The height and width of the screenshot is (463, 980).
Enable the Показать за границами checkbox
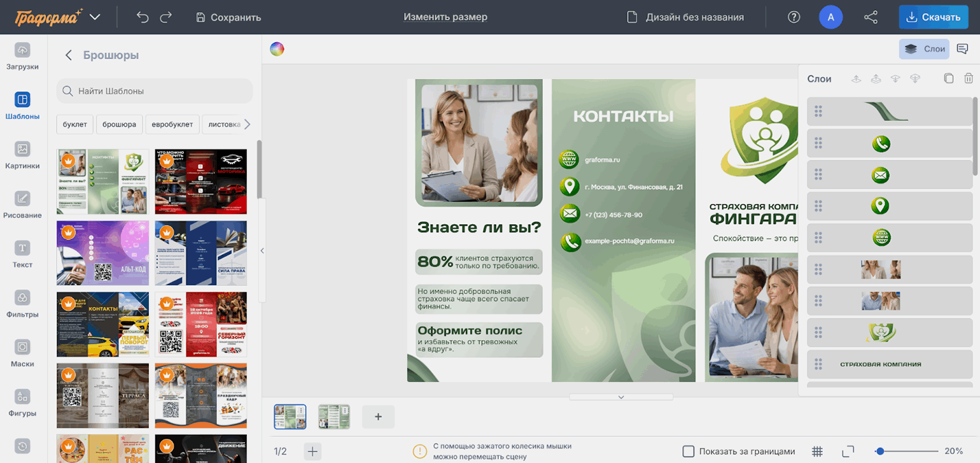point(688,452)
